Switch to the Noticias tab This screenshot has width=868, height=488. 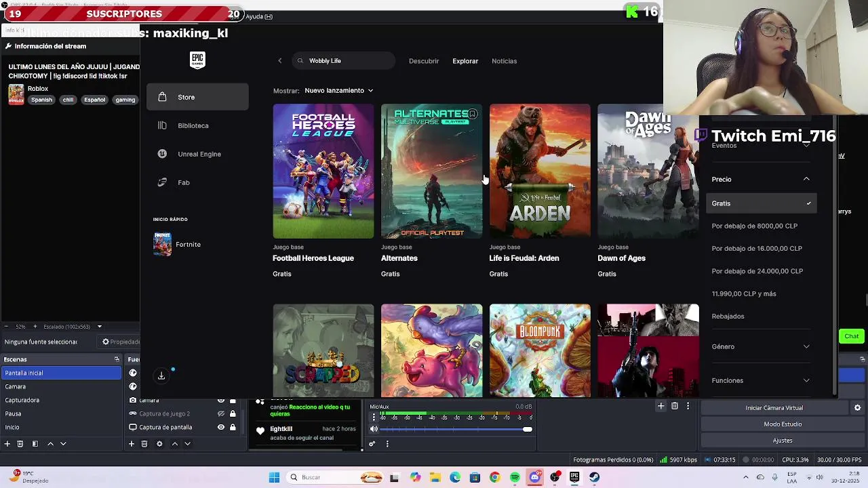click(504, 61)
